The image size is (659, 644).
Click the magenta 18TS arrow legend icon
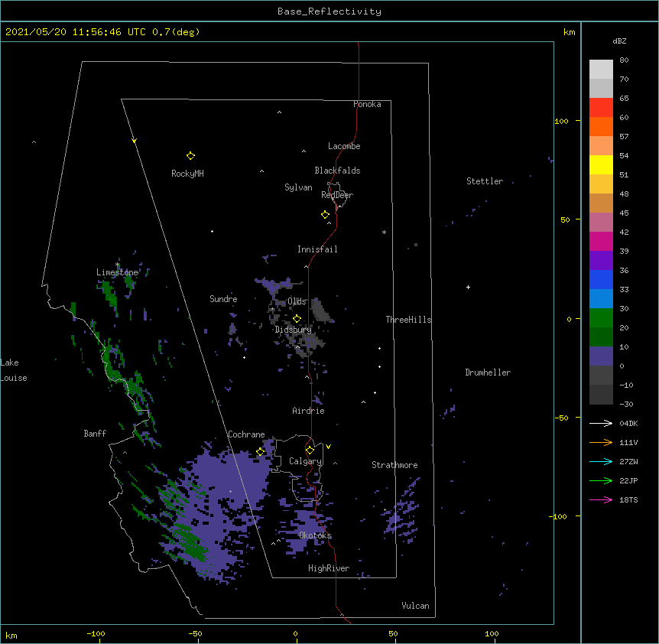[601, 499]
